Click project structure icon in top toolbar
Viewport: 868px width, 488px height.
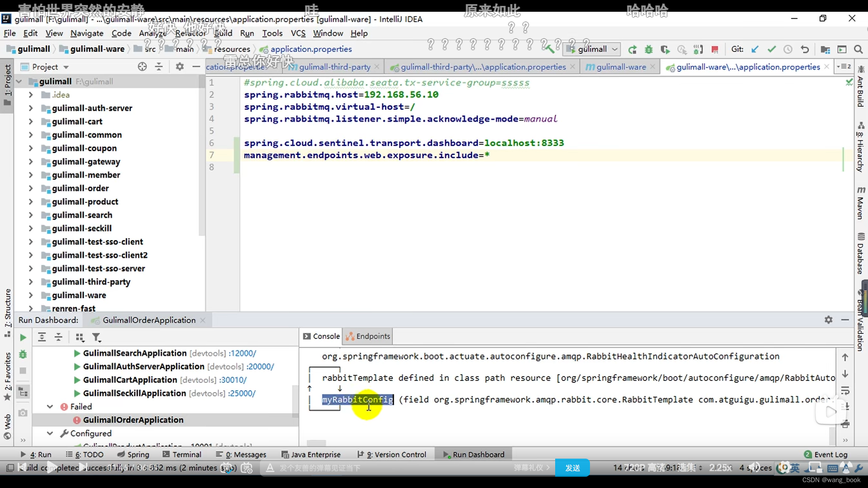[825, 49]
